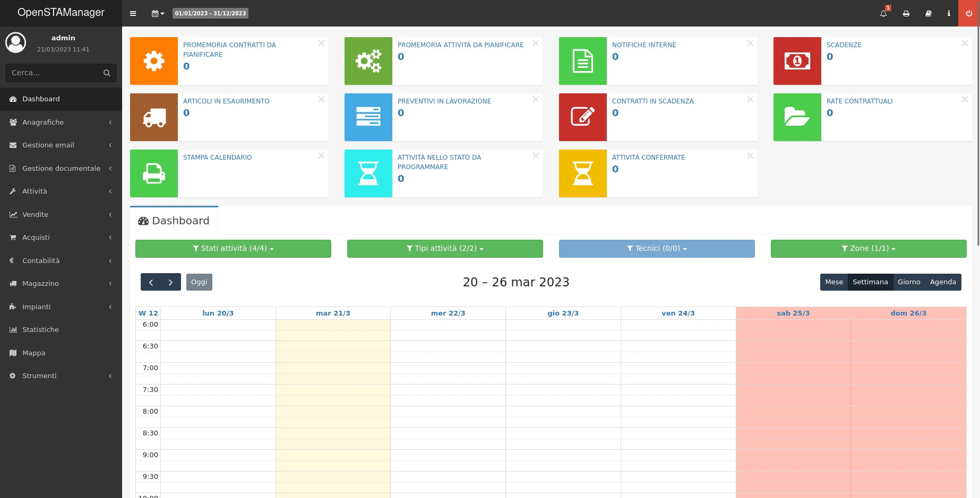Image resolution: width=980 pixels, height=498 pixels.
Task: Switch calendar to Giorno view
Action: click(x=908, y=282)
